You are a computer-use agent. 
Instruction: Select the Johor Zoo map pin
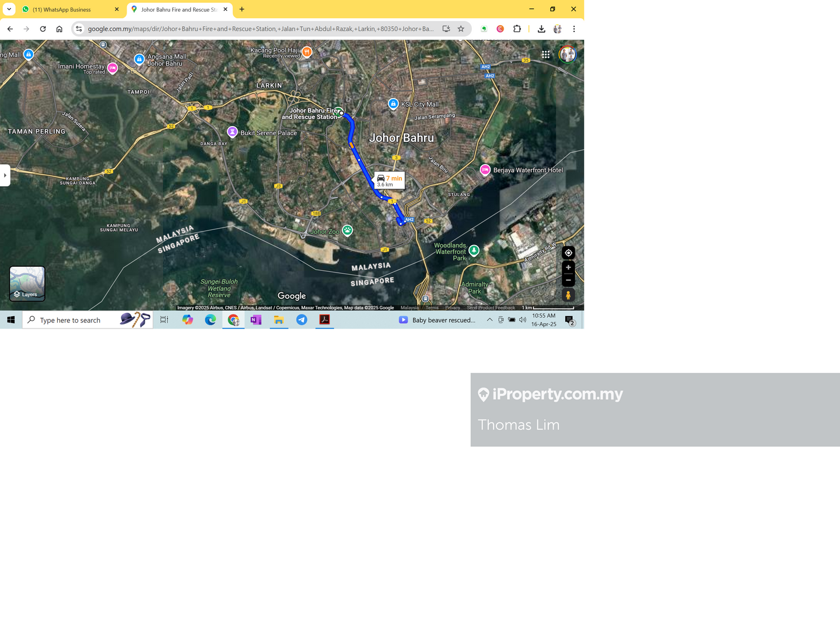coord(348,230)
